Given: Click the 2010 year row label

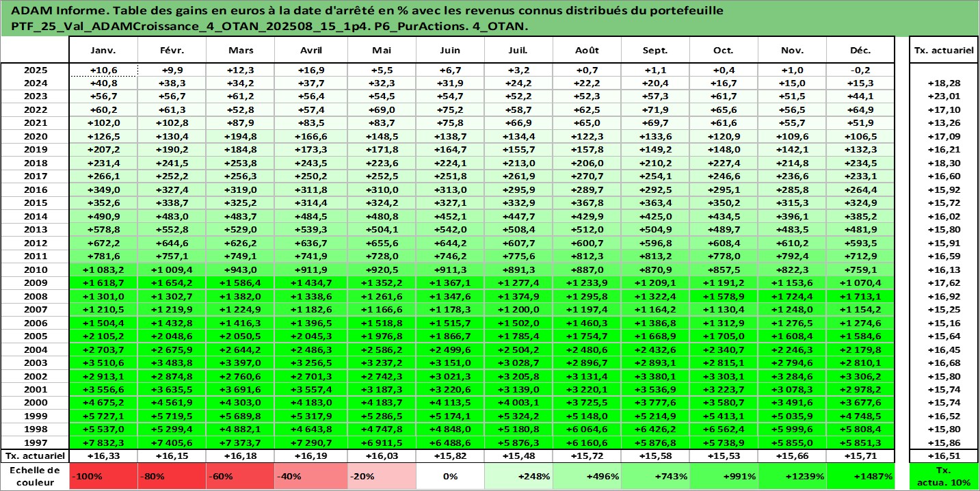Looking at the screenshot, I should [x=36, y=269].
